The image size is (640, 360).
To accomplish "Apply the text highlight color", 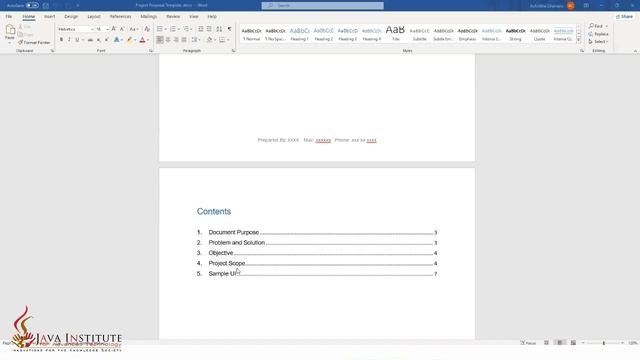I will point(129,40).
